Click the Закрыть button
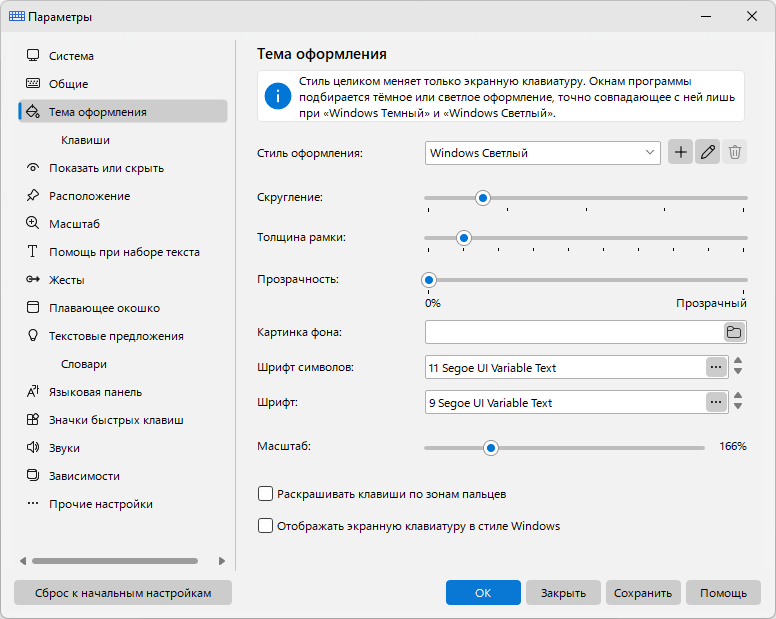This screenshot has height=619, width=776. [x=563, y=593]
